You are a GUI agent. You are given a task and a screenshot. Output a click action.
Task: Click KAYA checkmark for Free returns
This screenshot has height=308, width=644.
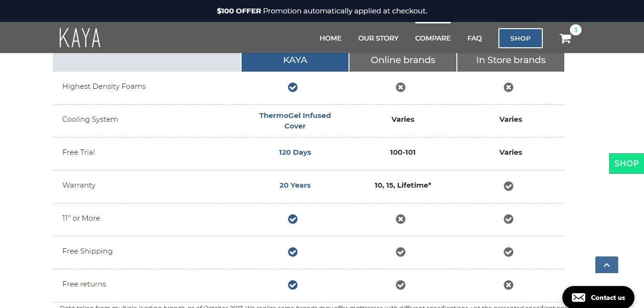(x=293, y=285)
